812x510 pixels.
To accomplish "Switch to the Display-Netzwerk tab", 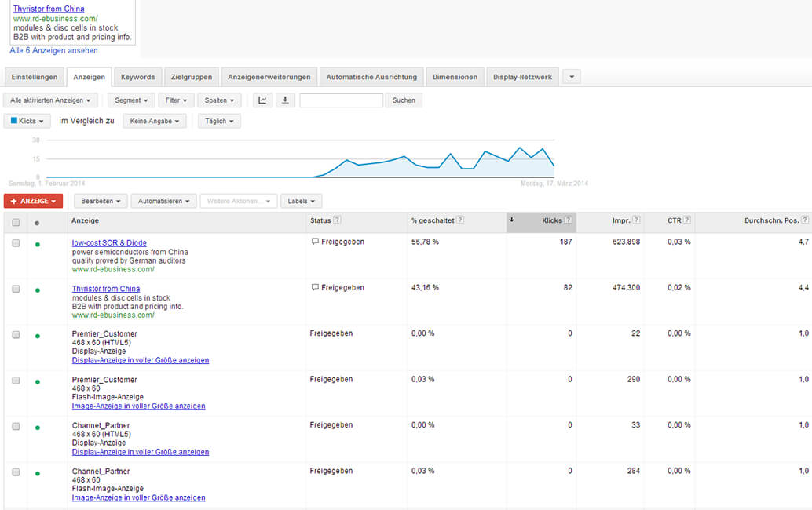I will point(522,77).
